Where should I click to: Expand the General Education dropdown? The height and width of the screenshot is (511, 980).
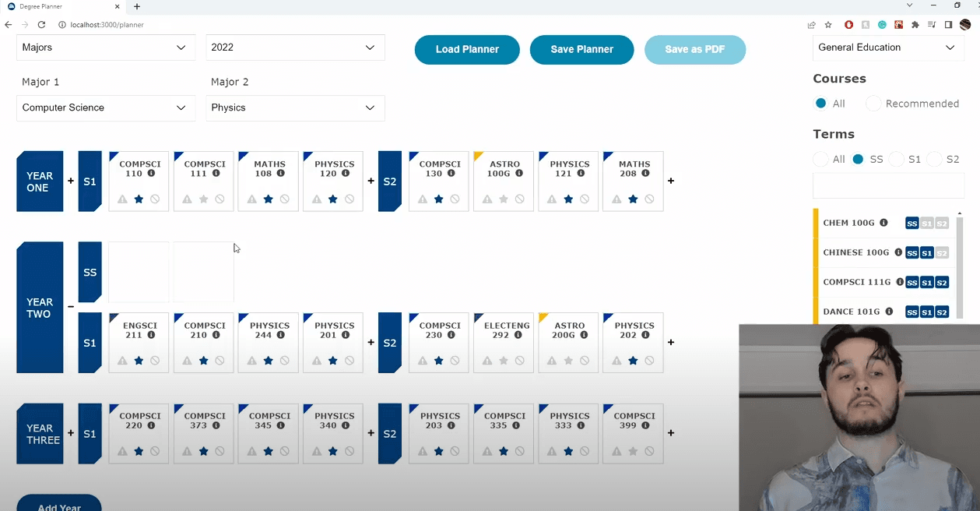pyautogui.click(x=887, y=48)
